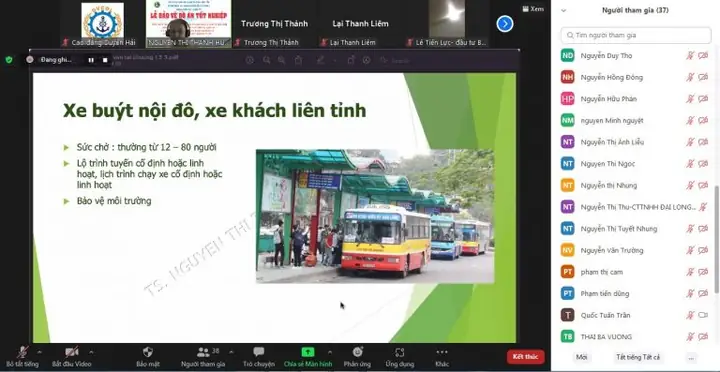Click Người tham gia (37) panel title
This screenshot has height=372, width=720.
point(635,10)
